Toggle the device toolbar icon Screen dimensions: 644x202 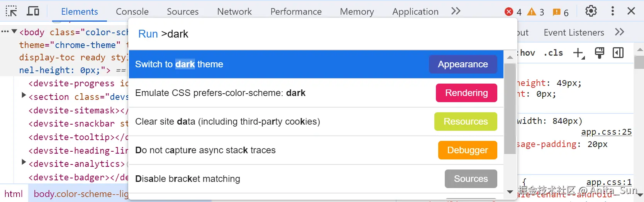click(x=33, y=11)
